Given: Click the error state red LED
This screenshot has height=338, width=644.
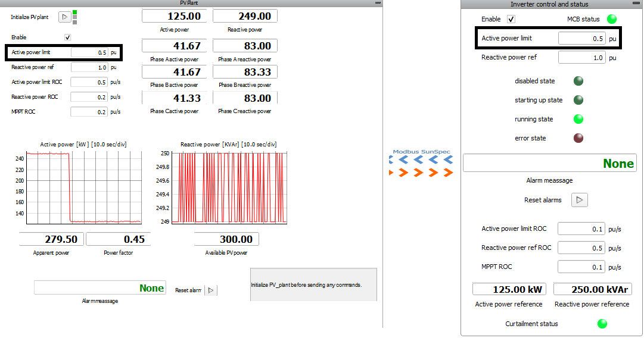Looking at the screenshot, I should (x=578, y=138).
